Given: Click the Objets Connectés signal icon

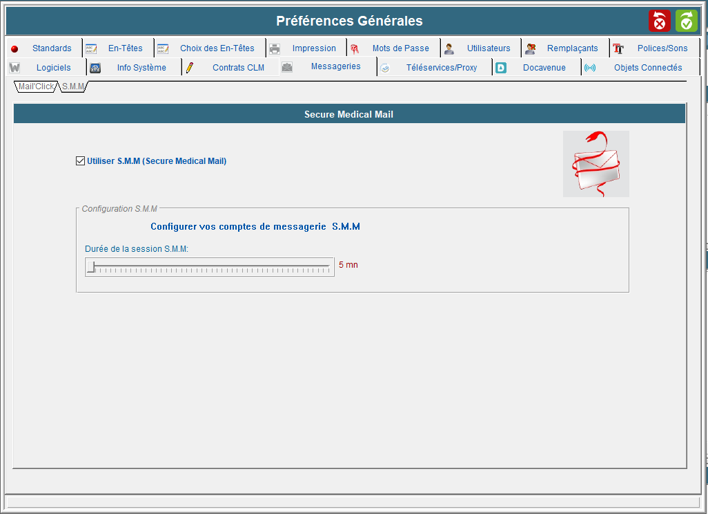Looking at the screenshot, I should point(589,68).
